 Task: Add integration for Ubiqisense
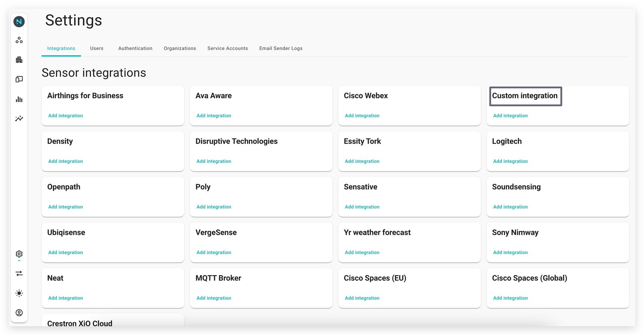point(66,252)
